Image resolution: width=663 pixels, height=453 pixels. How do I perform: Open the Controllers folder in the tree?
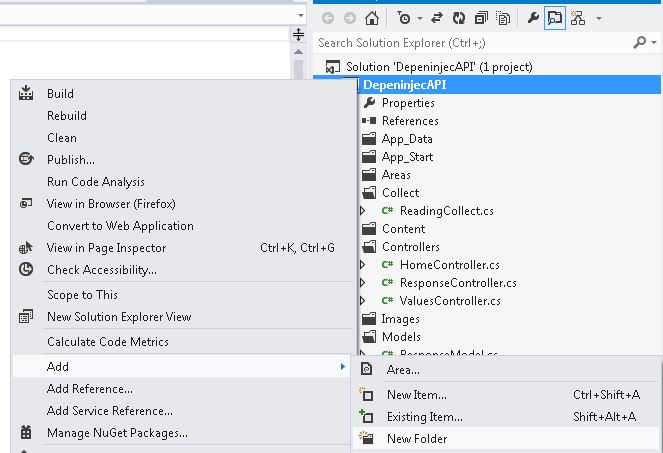tap(410, 247)
